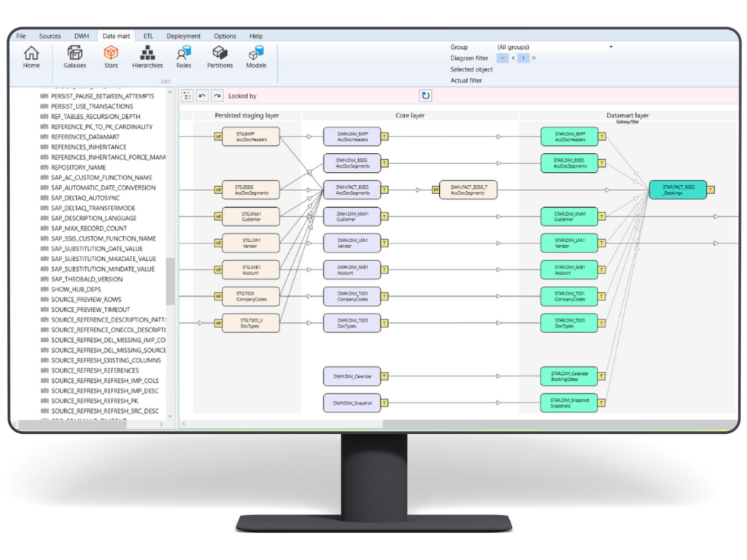747x560 pixels.
Task: Toggle the HP badge on STG.BKPF AccDocHeaders
Action: tap(218, 136)
